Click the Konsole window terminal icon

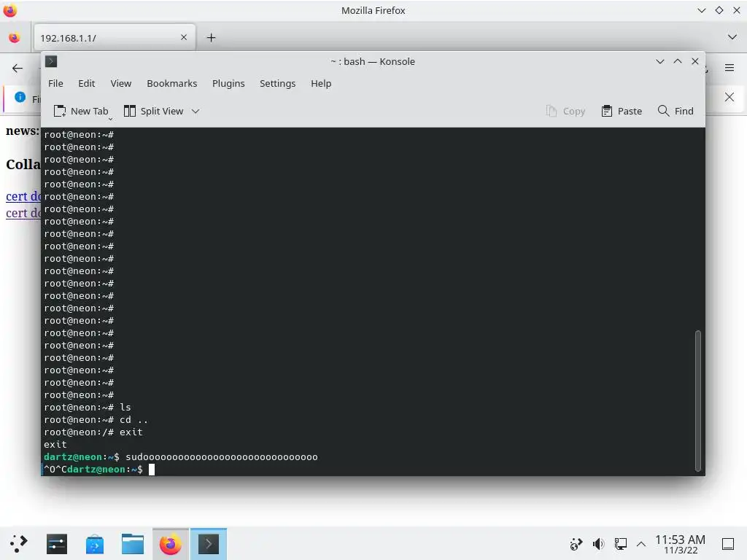(x=51, y=61)
